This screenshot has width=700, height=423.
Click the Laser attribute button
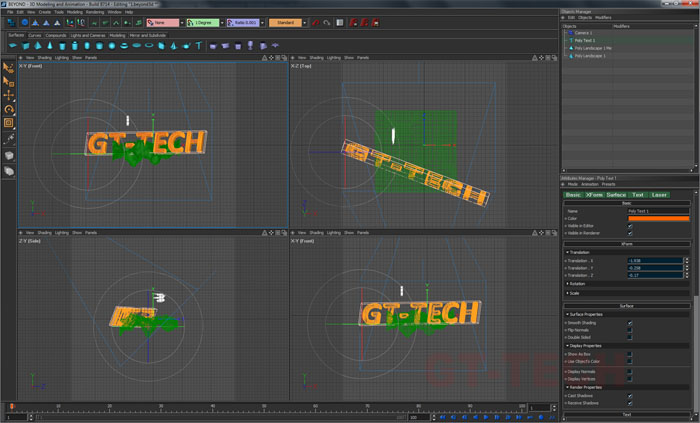[659, 195]
